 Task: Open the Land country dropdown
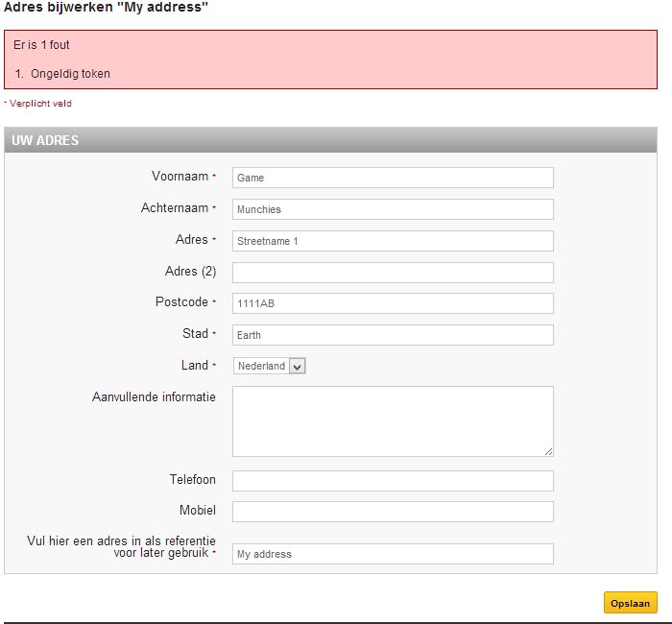coord(269,366)
